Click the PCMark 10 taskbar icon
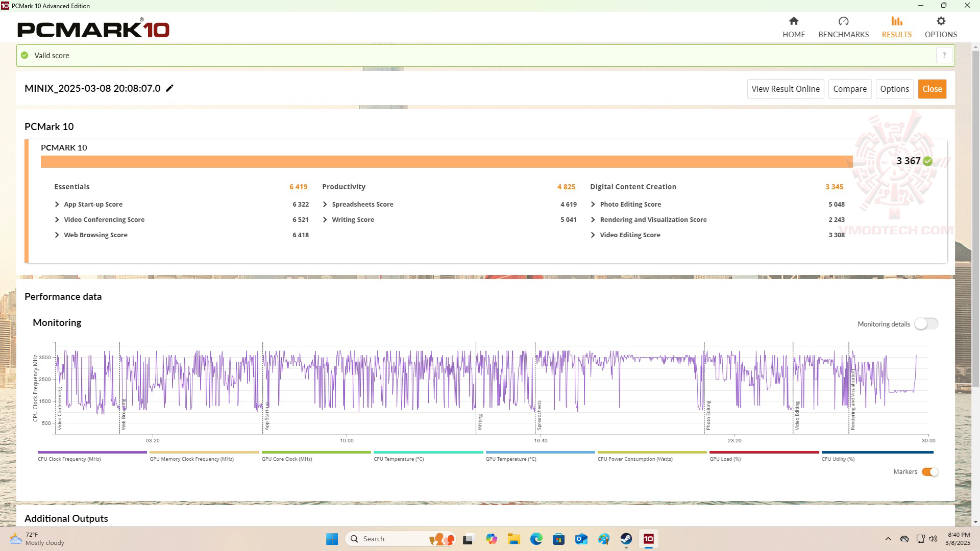This screenshot has height=551, width=980. [648, 539]
